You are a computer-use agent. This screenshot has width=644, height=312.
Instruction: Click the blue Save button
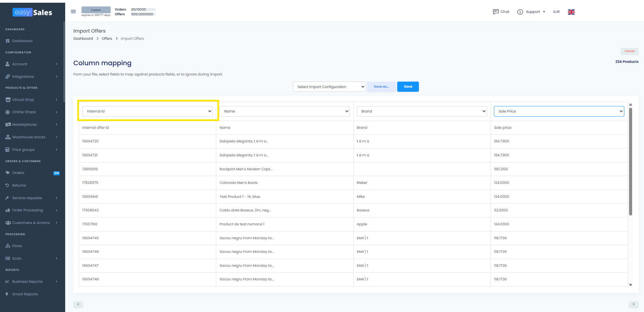tap(408, 87)
